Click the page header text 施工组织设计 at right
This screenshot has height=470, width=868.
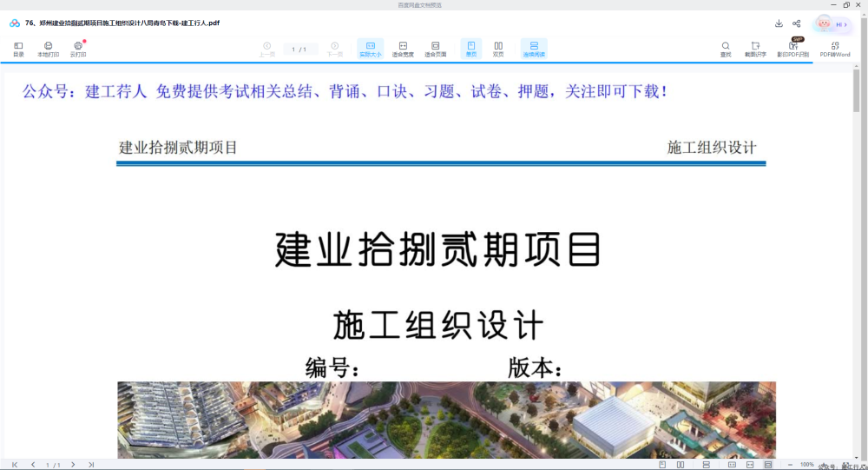click(712, 148)
